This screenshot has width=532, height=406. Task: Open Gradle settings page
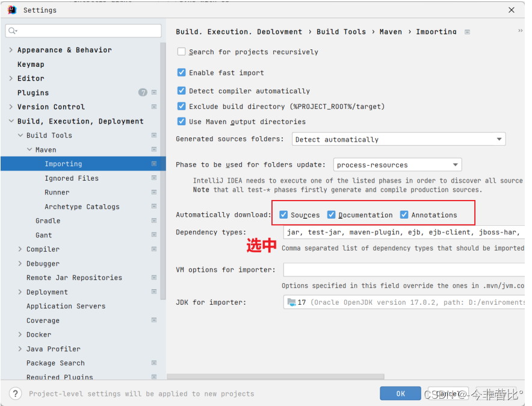pos(48,221)
